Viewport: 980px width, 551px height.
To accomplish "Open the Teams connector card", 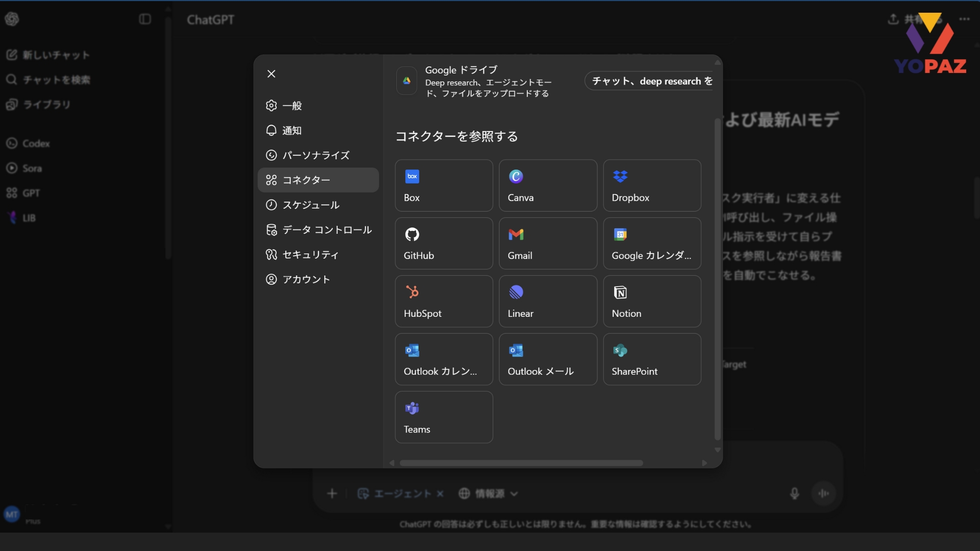I will click(444, 417).
